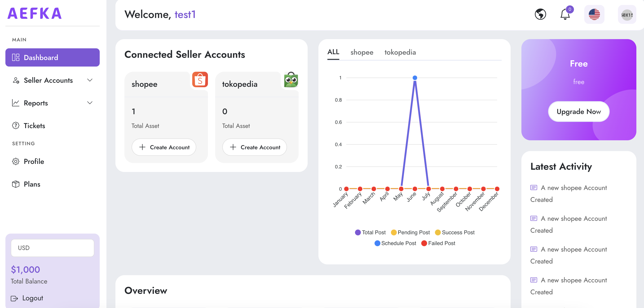Open the user avatar menu
Screen dimensions: 644x308
click(626, 15)
